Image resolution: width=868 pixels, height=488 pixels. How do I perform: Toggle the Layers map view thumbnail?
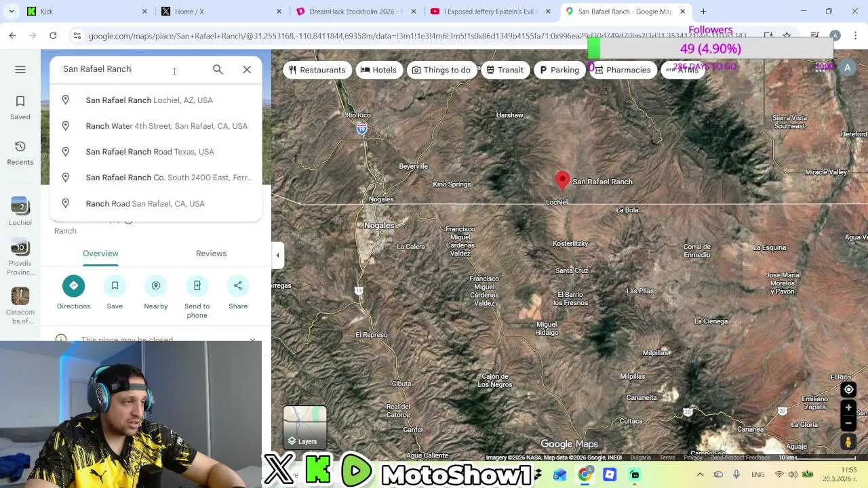click(304, 428)
